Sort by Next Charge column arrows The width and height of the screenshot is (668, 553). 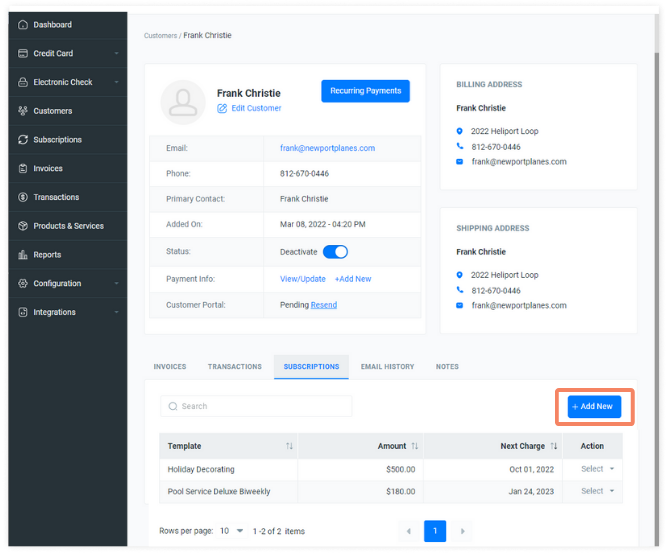coord(553,446)
